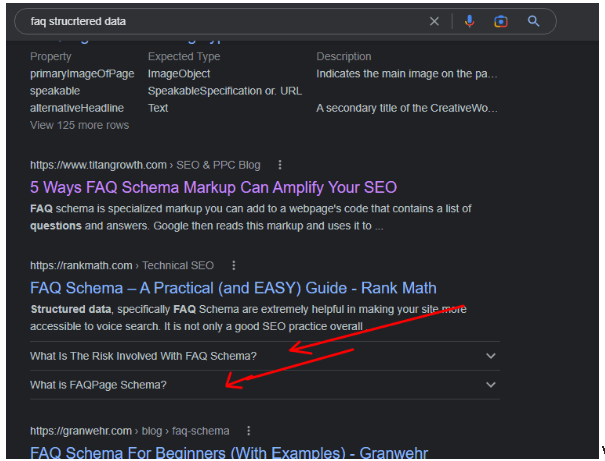Open the three-dot menu beside the rankmath.com result
The height and width of the screenshot is (461, 605).
tap(233, 265)
